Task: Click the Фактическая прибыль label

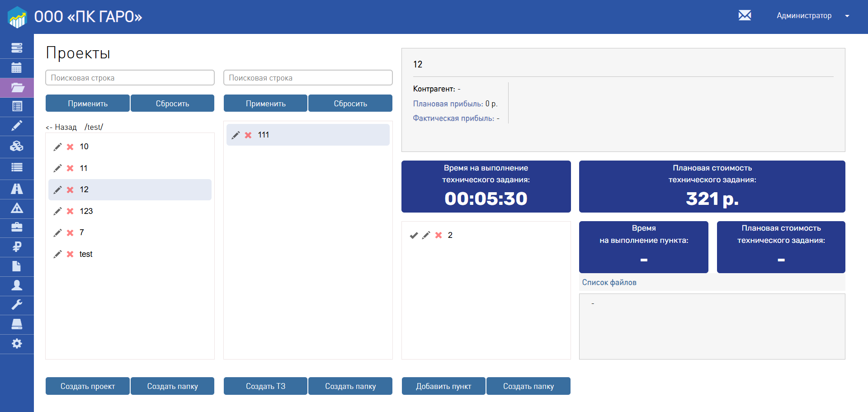Action: pyautogui.click(x=453, y=118)
